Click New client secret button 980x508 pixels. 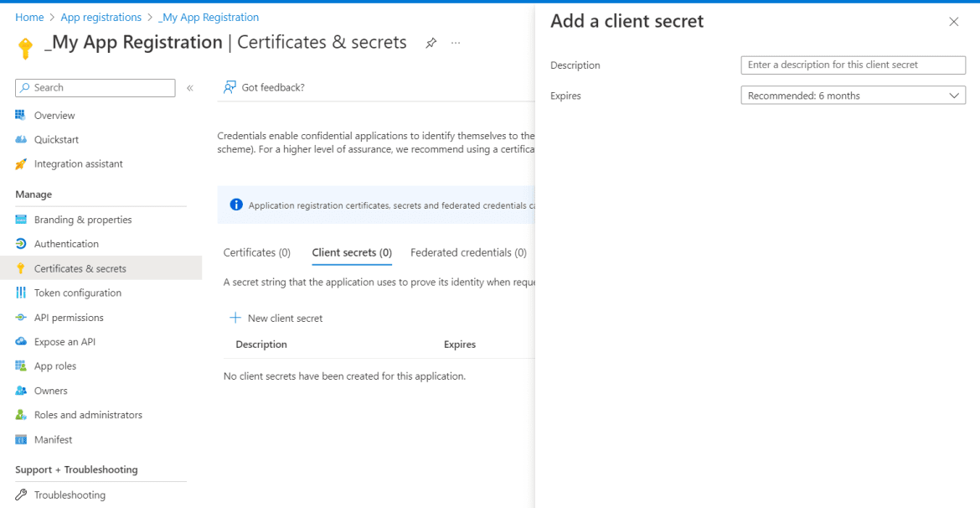coord(276,318)
